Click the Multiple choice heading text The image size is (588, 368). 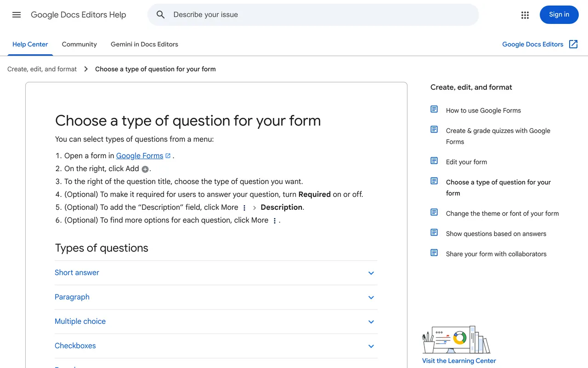coord(80,322)
